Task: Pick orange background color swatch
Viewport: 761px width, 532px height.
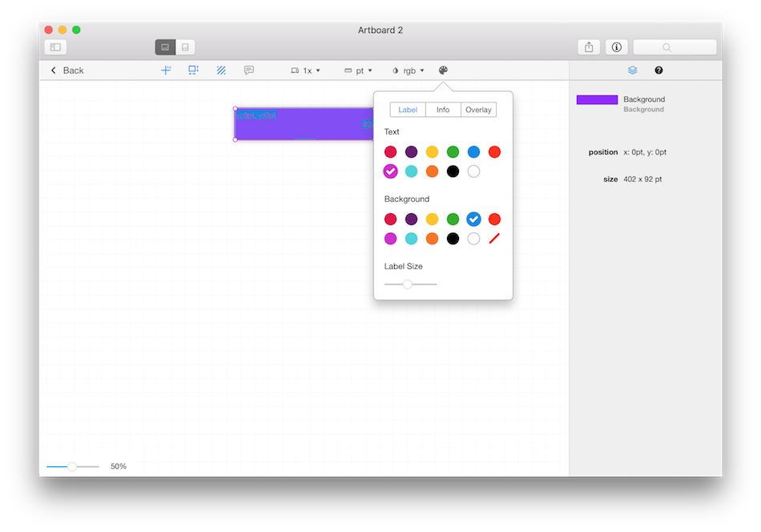Action: (432, 239)
